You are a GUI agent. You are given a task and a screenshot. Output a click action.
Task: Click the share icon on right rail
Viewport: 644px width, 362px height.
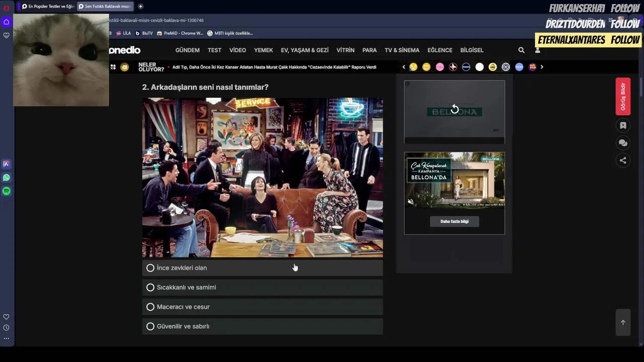623,160
